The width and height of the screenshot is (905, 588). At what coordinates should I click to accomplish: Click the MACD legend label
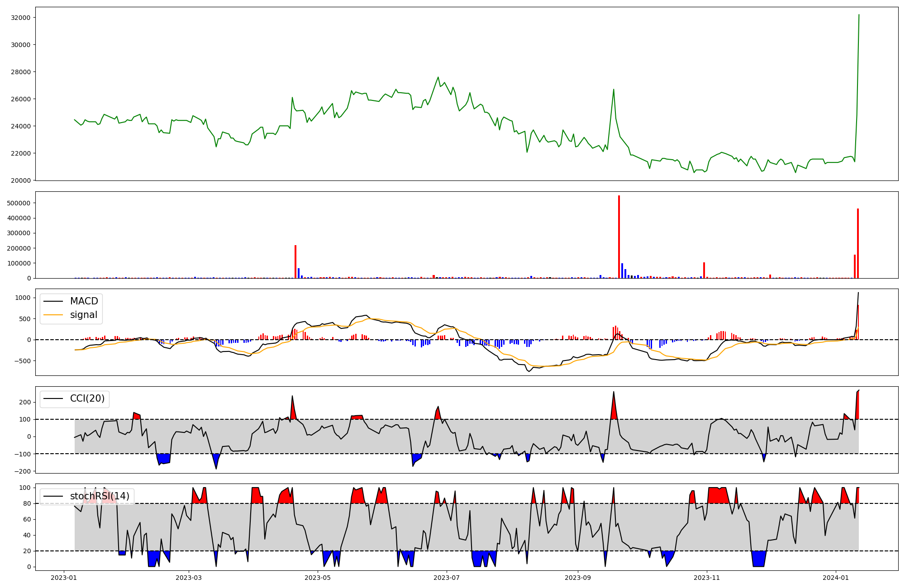click(x=84, y=301)
